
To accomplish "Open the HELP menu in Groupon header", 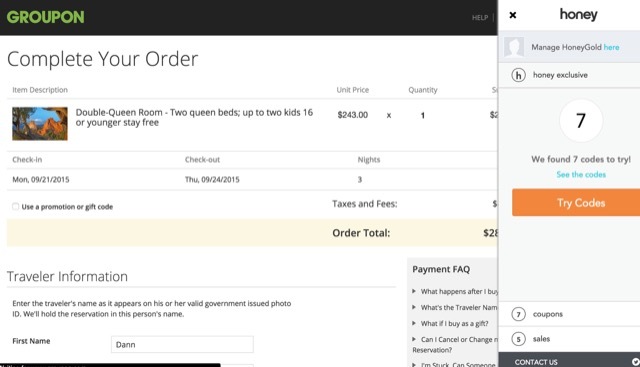I will pos(480,18).
